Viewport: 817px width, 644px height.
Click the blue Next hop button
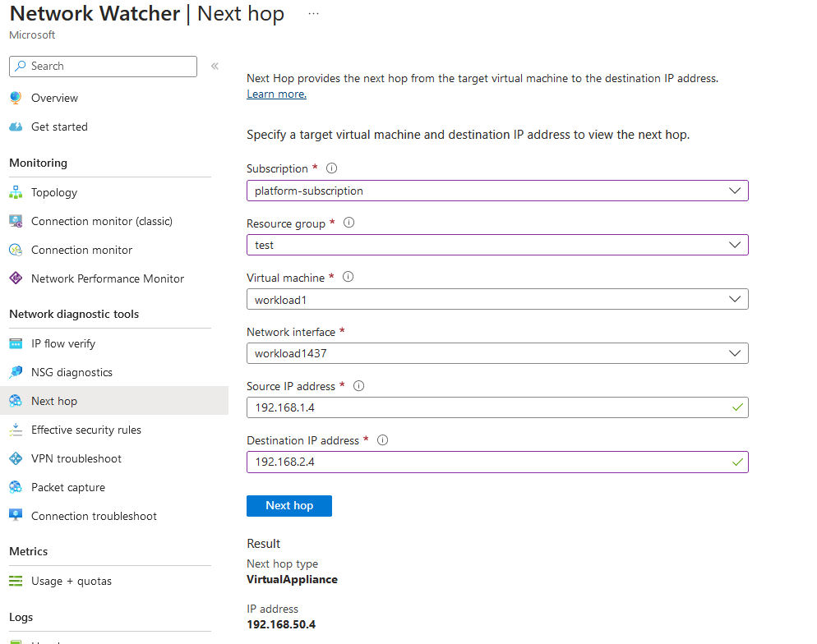pos(289,505)
